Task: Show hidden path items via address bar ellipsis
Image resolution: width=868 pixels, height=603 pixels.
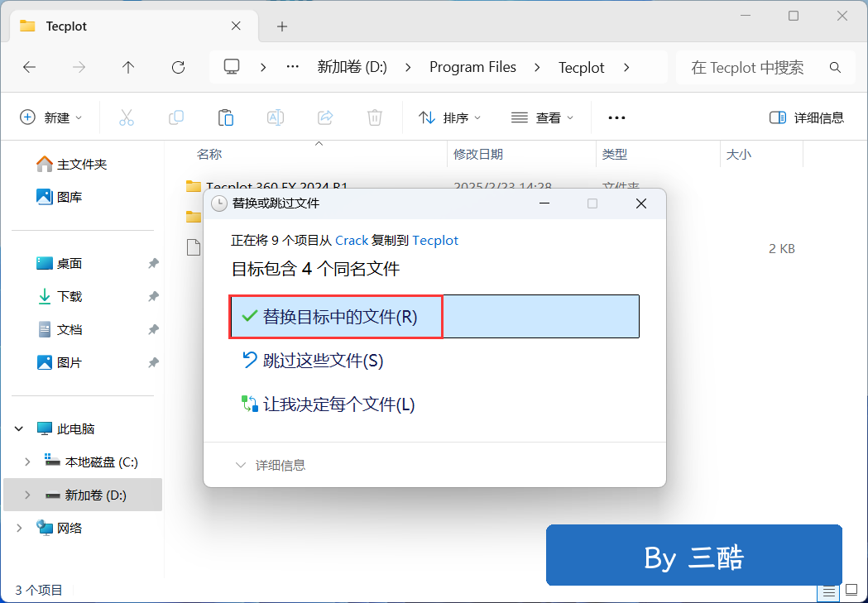Action: click(292, 67)
